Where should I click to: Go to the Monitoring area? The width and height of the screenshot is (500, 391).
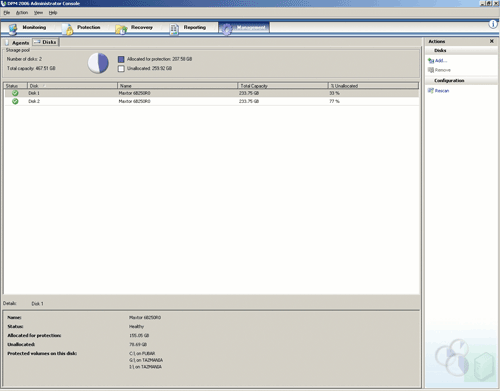[34, 27]
